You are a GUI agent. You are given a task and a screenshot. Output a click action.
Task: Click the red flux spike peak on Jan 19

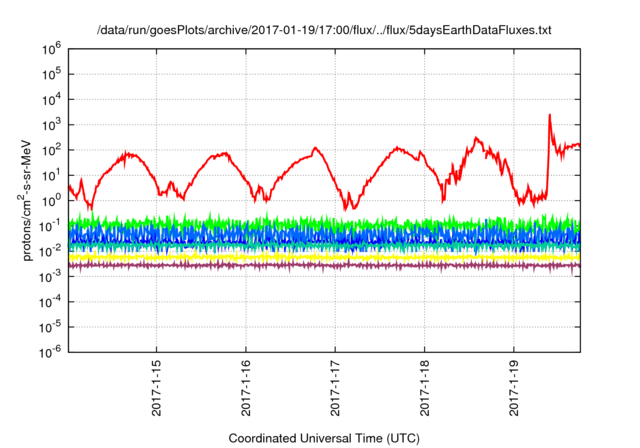click(x=550, y=115)
